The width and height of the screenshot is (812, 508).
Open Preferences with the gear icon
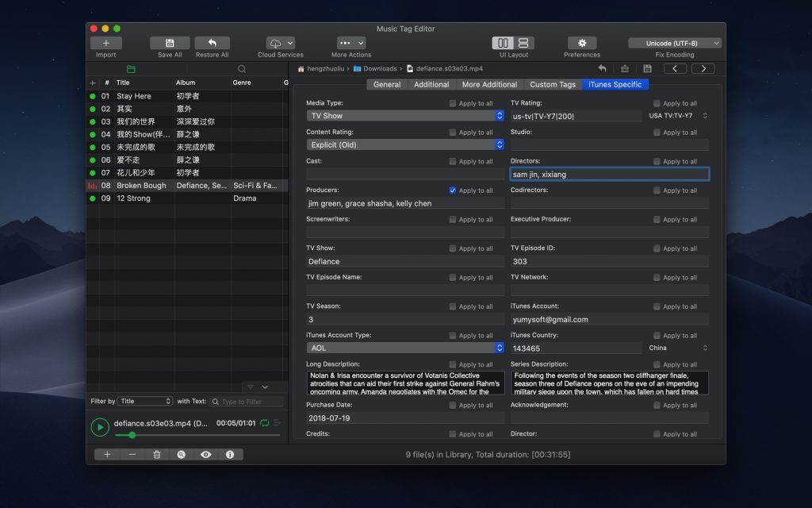click(x=582, y=43)
